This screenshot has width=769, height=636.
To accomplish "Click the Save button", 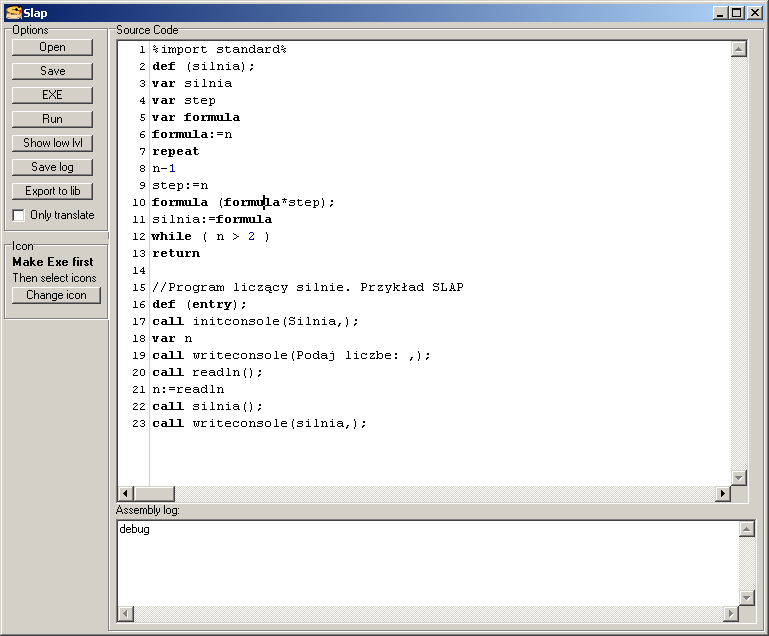I will tap(53, 71).
